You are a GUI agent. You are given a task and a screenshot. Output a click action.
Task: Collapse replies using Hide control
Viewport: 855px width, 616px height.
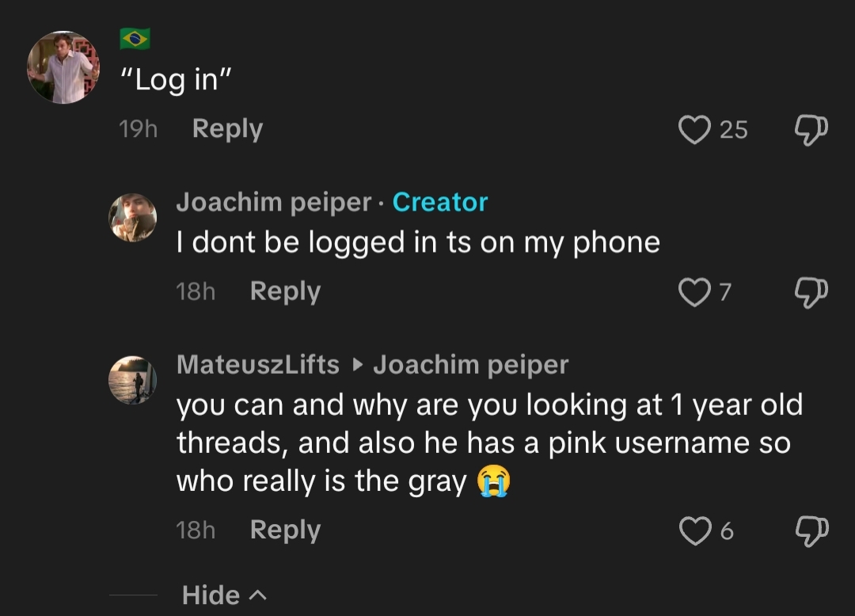(224, 595)
